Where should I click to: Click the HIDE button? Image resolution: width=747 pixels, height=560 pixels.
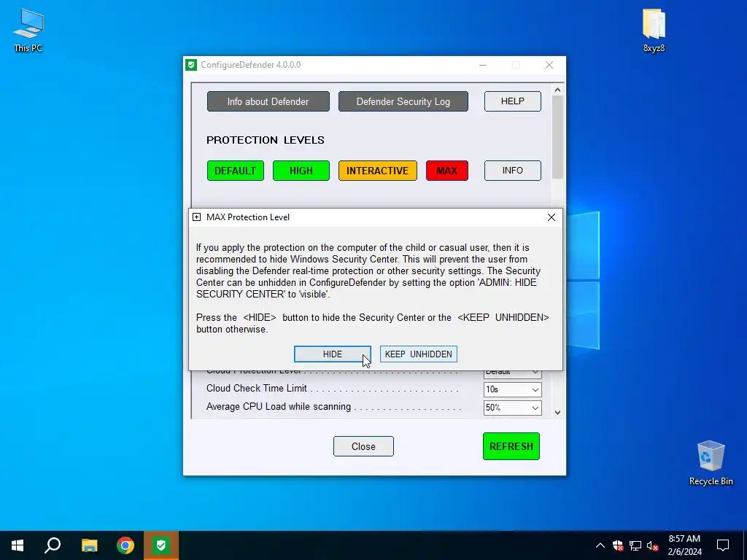click(332, 354)
